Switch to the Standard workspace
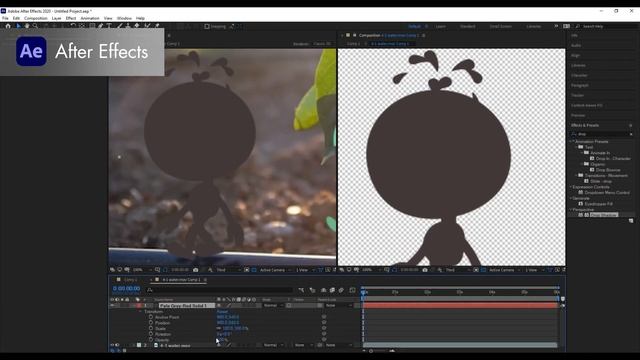 pos(467,26)
